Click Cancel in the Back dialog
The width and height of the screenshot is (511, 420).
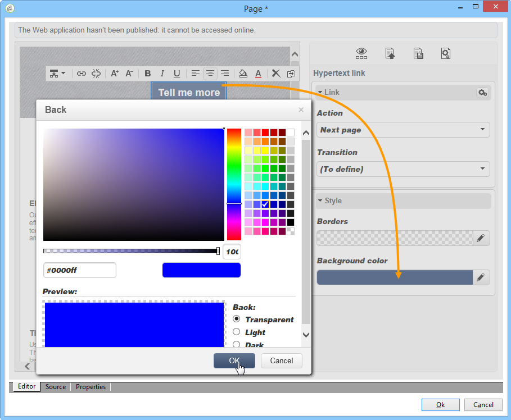click(282, 360)
